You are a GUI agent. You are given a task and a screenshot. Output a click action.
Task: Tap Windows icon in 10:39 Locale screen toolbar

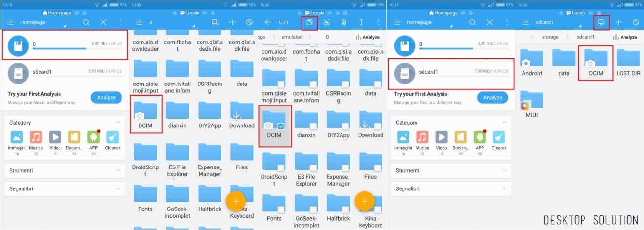(x=215, y=22)
